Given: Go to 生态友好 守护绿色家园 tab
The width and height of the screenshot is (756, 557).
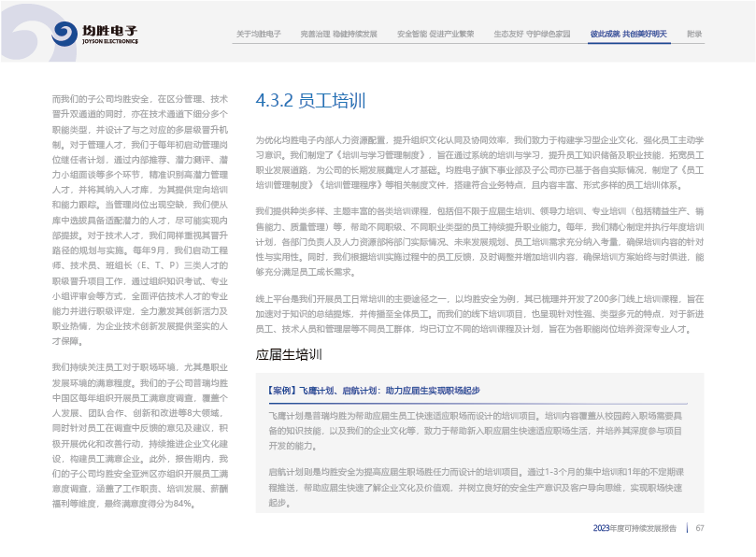Looking at the screenshot, I should (532, 34).
